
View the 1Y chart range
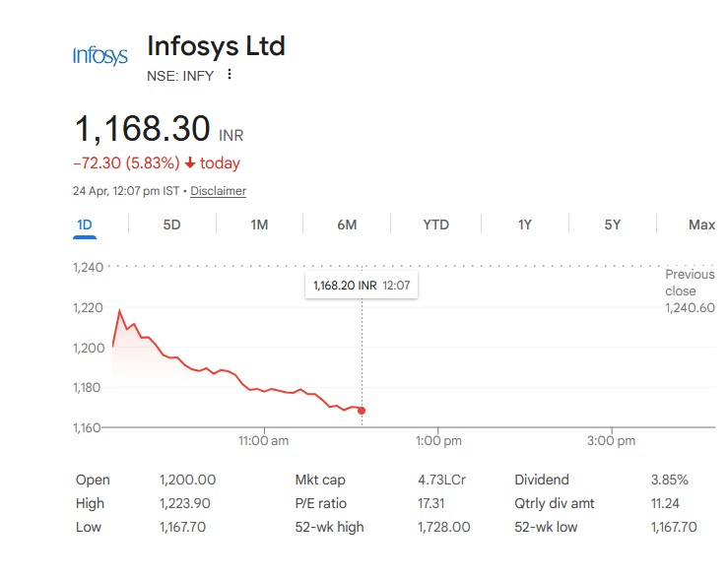pos(525,225)
